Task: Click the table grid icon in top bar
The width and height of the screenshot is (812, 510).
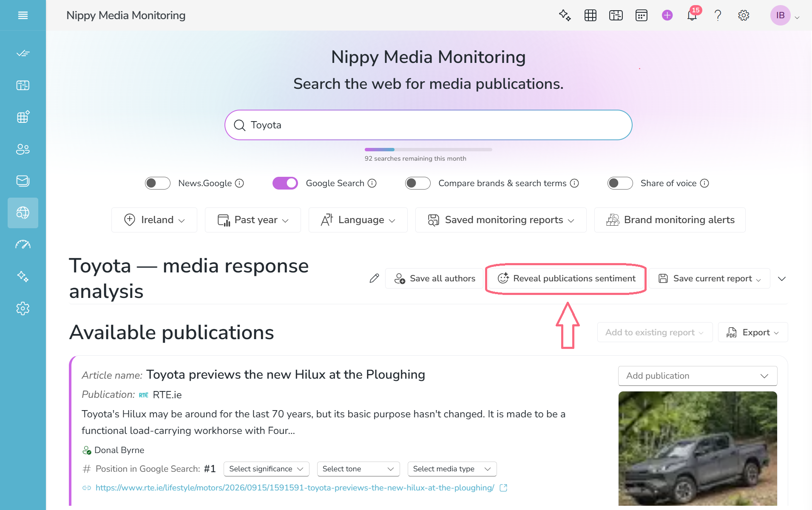Action: pos(591,15)
